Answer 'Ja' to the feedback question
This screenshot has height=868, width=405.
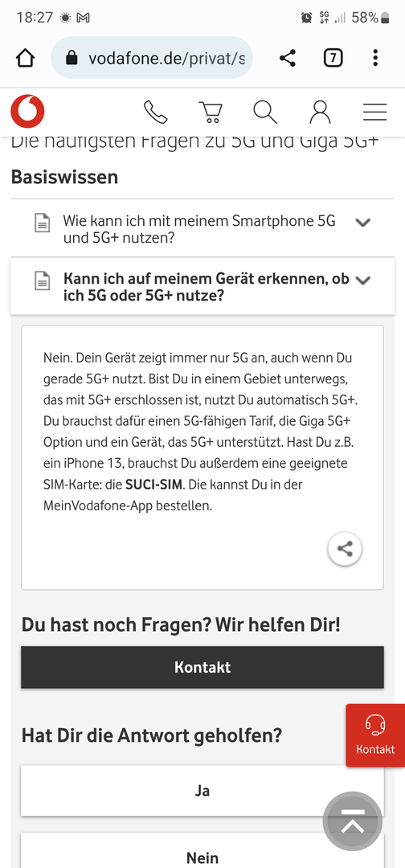(x=202, y=791)
